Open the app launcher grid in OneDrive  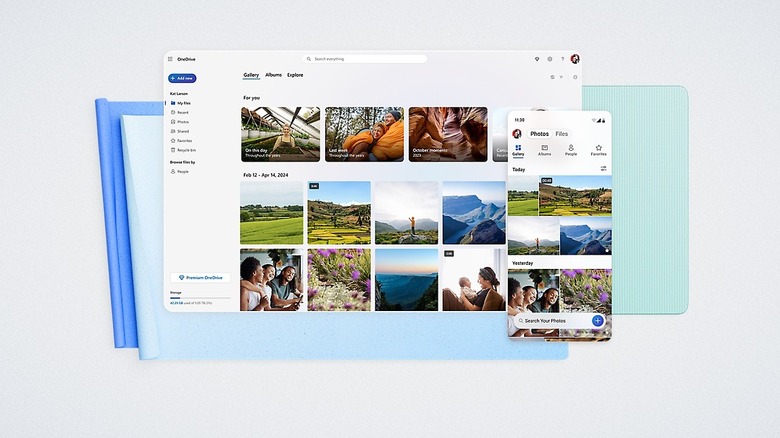point(170,59)
